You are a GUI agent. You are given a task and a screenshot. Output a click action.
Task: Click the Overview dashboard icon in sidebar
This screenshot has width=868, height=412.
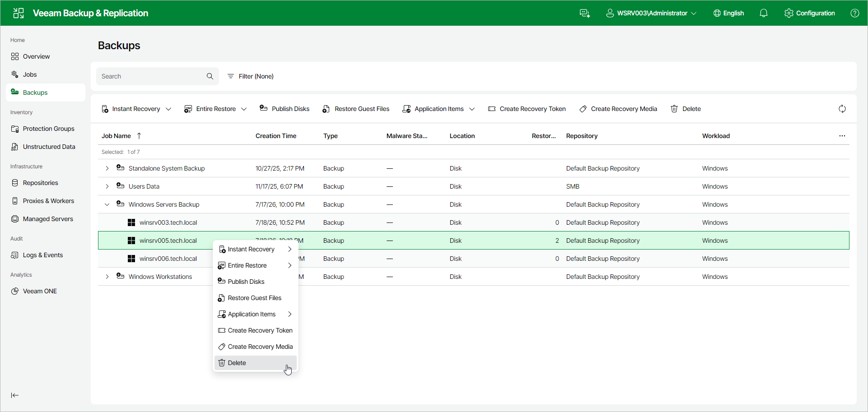15,56
